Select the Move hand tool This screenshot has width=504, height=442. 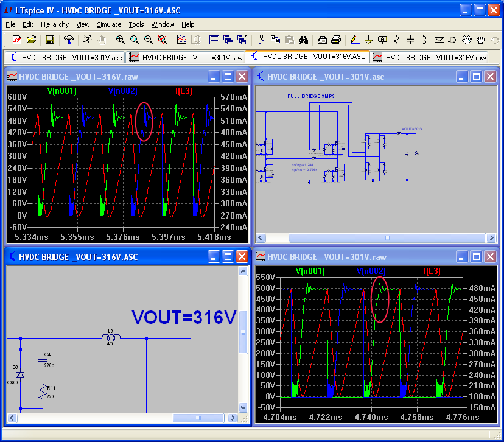[x=467, y=40]
